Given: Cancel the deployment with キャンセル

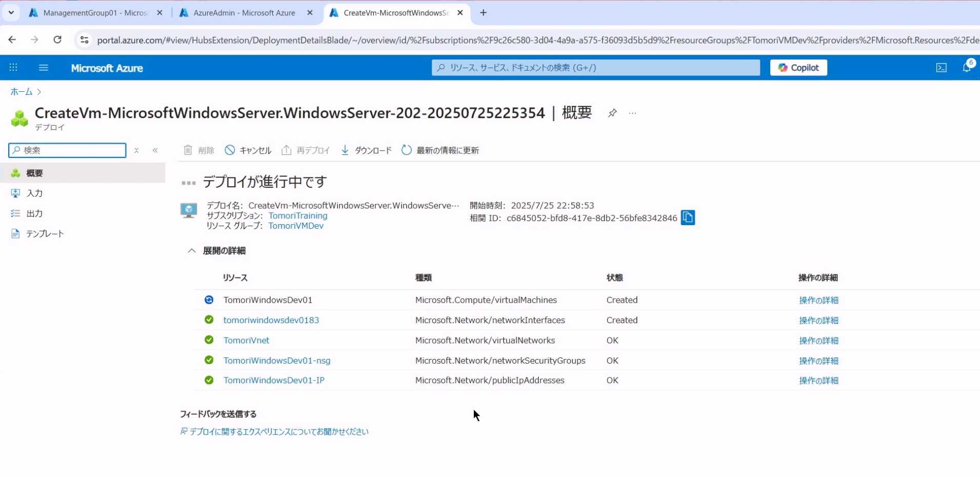Looking at the screenshot, I should (x=248, y=150).
